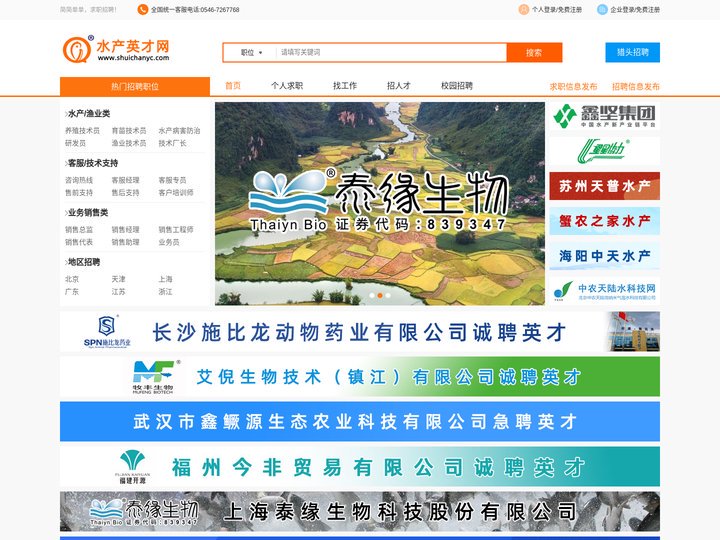
Task: Open the 职位 search type dropdown
Action: pyautogui.click(x=251, y=53)
